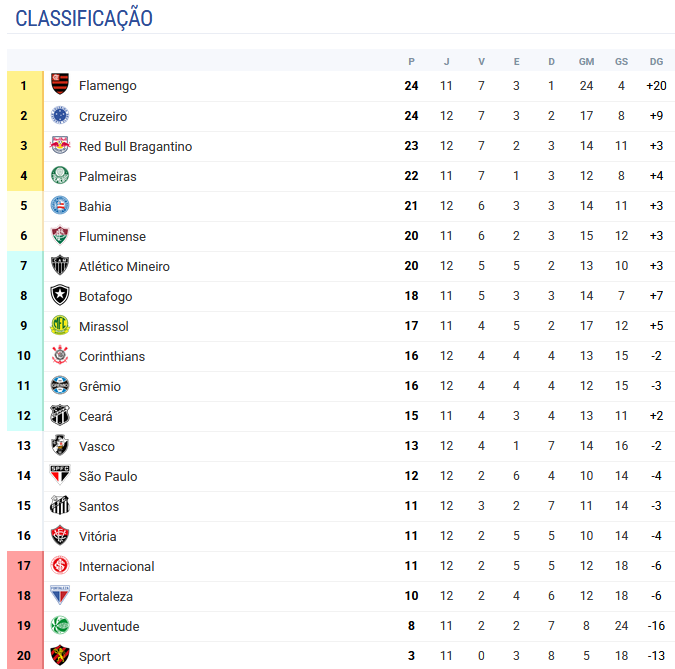The width and height of the screenshot is (675, 669).
Task: Click the Mirassol yellow-green crest
Action: coord(60,325)
